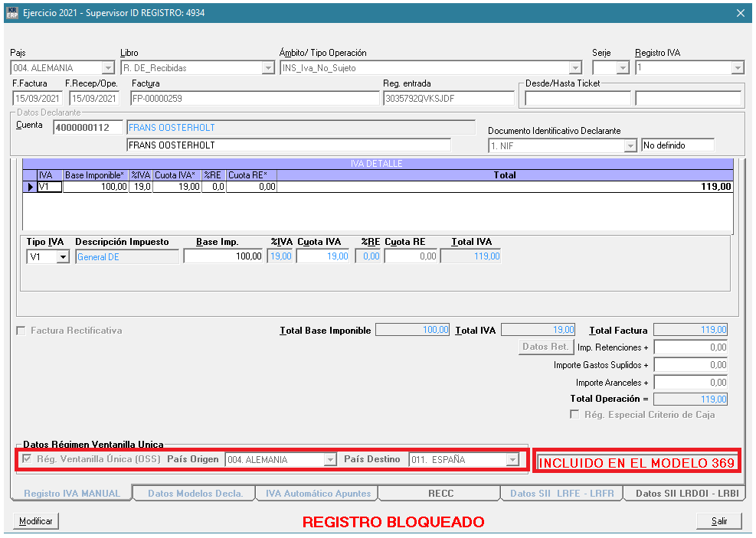Click the Base Imponible cell 100,00 in grid
This screenshot has height=538, width=756.
(96, 187)
